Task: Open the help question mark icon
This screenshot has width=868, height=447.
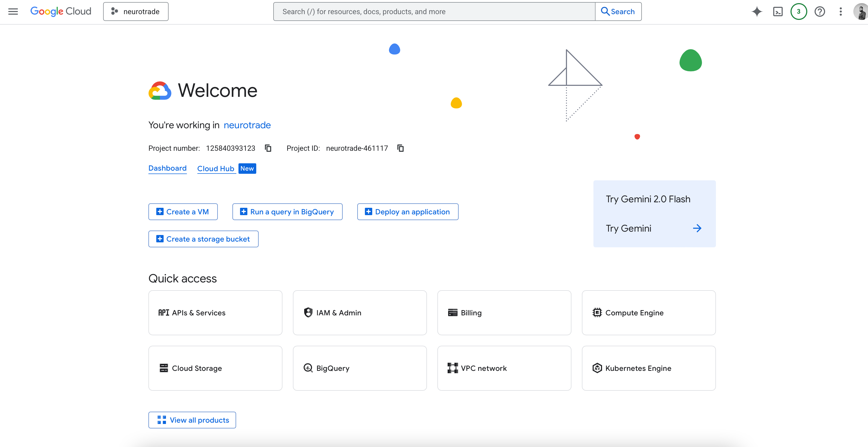Action: point(820,12)
